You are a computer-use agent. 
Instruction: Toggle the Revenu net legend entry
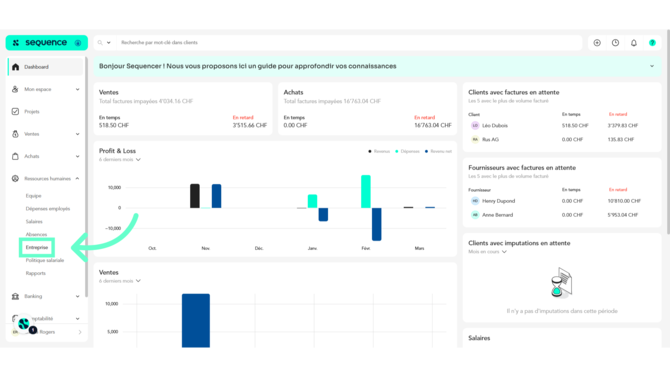coord(438,151)
